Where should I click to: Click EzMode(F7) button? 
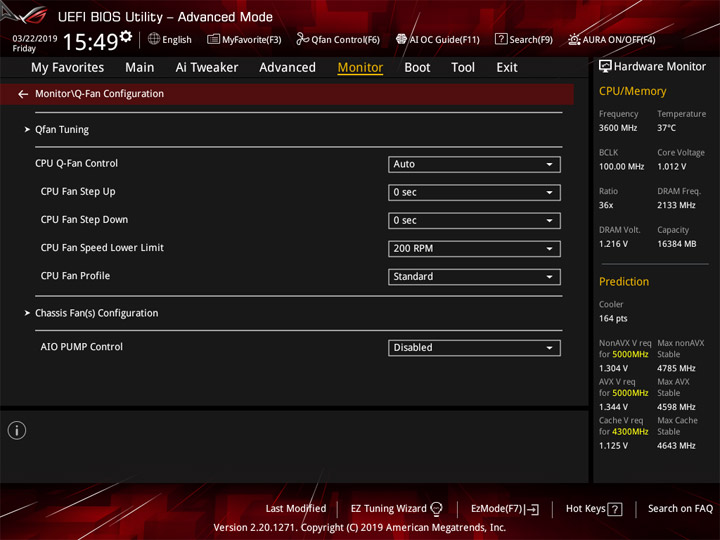coord(505,509)
